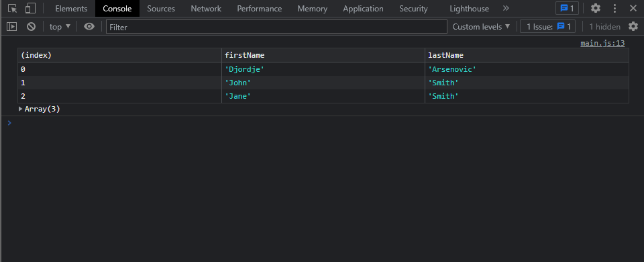This screenshot has width=644, height=262.
Task: Show the console sidebar icon
Action: 11,27
